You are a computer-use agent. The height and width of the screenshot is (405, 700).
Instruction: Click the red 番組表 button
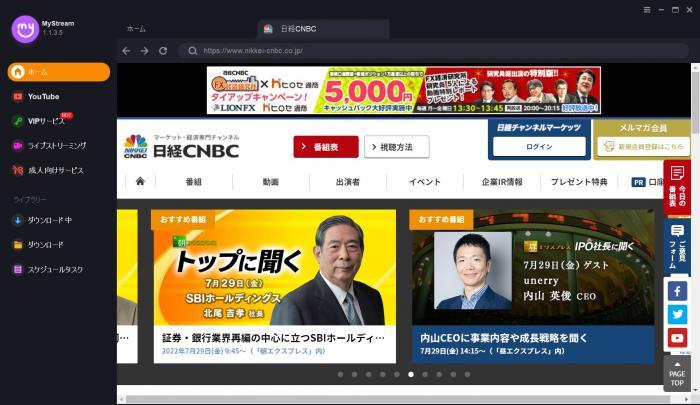pos(326,147)
